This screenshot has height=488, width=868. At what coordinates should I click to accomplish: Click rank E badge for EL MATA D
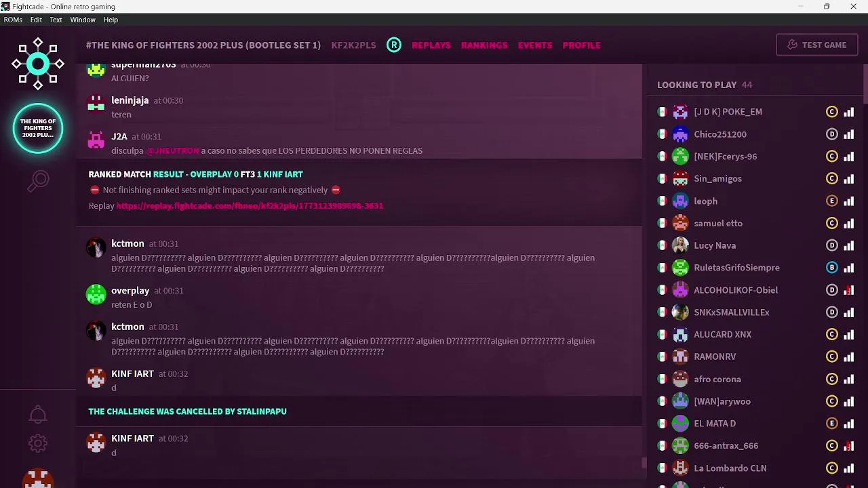[x=832, y=424]
